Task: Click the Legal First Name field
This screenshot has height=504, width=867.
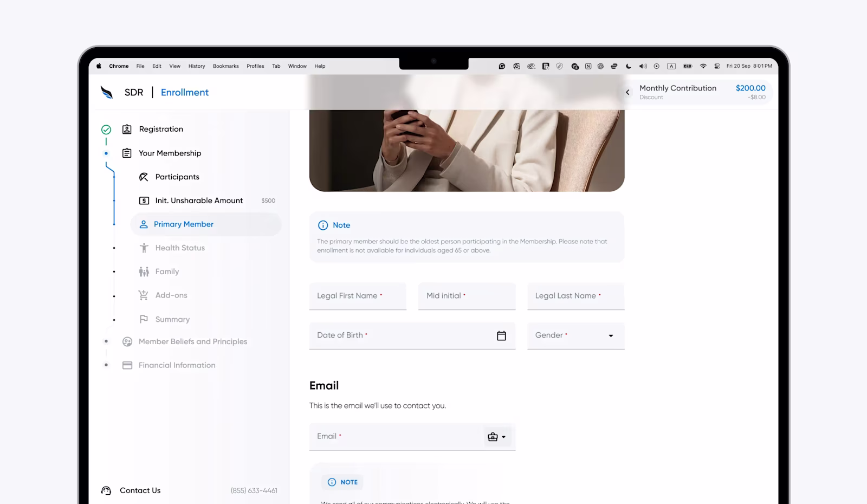Action: 358,296
